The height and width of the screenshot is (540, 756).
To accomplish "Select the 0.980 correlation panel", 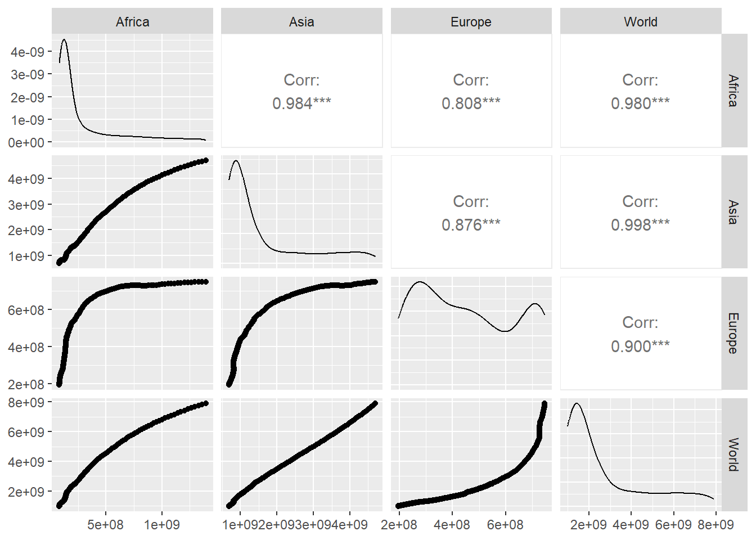I will pos(640,91).
